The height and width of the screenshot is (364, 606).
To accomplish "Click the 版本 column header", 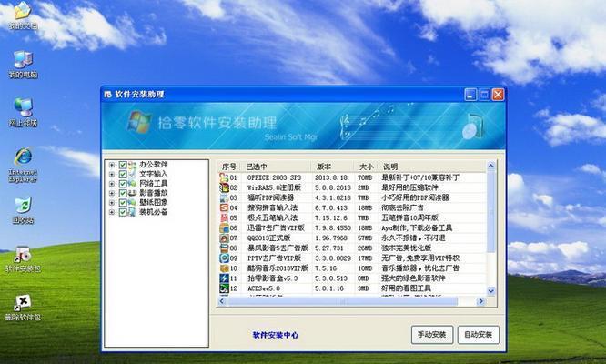I will click(x=332, y=167).
